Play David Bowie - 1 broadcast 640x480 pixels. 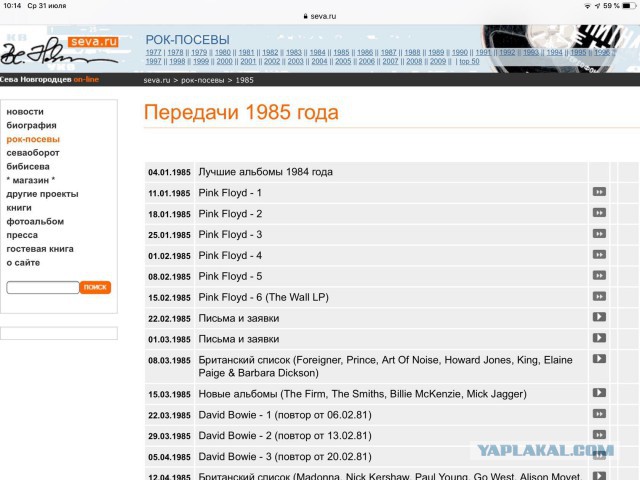599,414
